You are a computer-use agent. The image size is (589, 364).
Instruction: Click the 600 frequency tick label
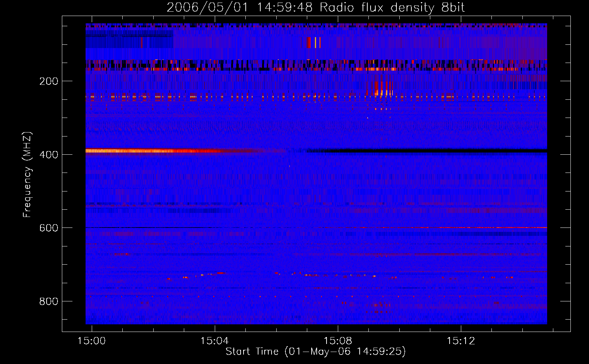(x=49, y=228)
